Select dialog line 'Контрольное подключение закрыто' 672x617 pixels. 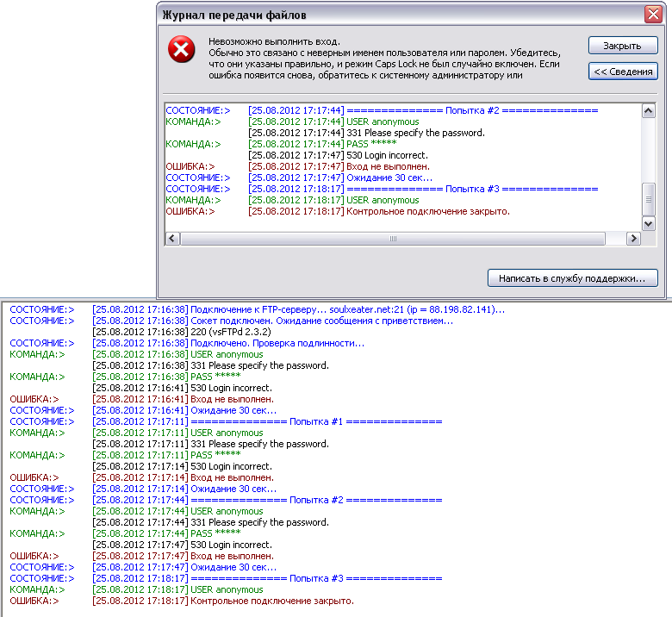point(338,211)
